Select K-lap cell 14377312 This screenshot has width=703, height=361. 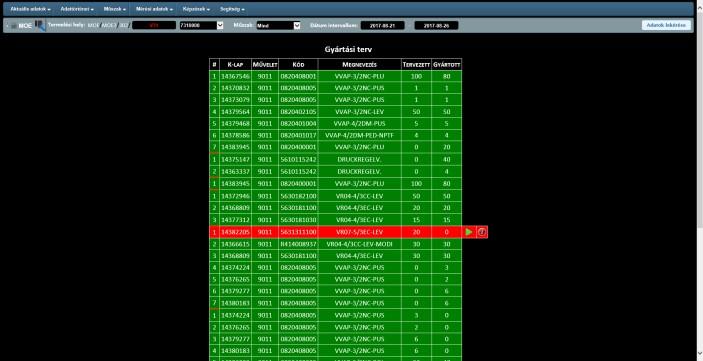pyautogui.click(x=235, y=220)
